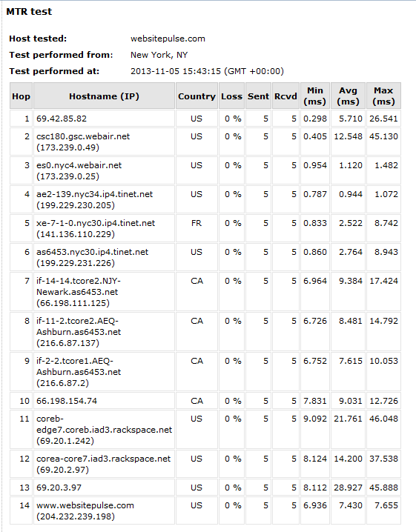The width and height of the screenshot is (416, 532).
Task: Select hostname corea-core7.iad3.rackspace.net
Action: tap(104, 459)
